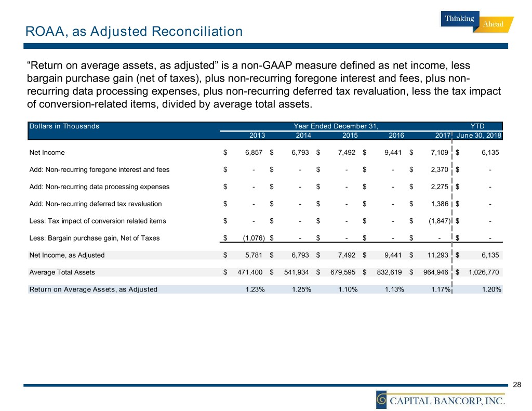Image resolution: width=532 pixels, height=411 pixels.
Task: Select the Dollars in Thousands header
Action: coord(64,126)
